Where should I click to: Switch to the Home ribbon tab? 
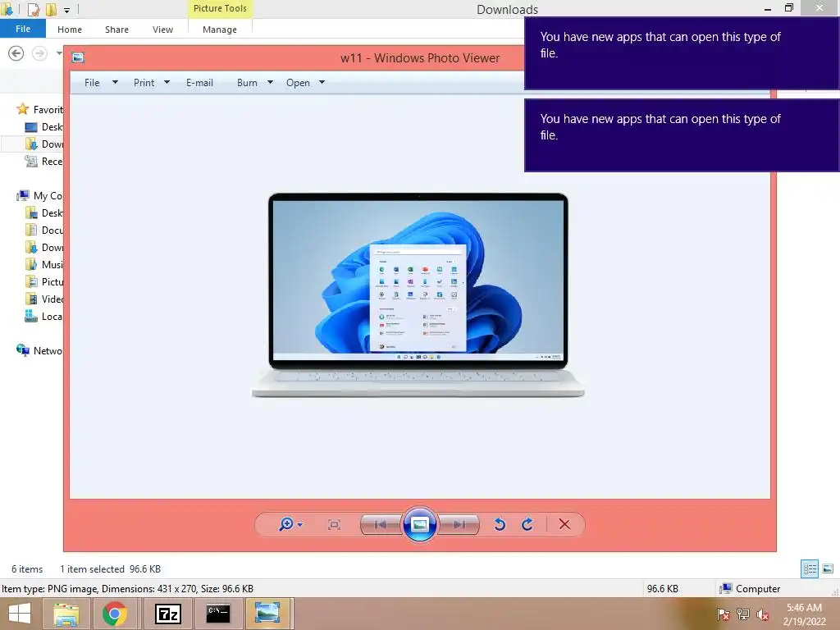tap(70, 30)
